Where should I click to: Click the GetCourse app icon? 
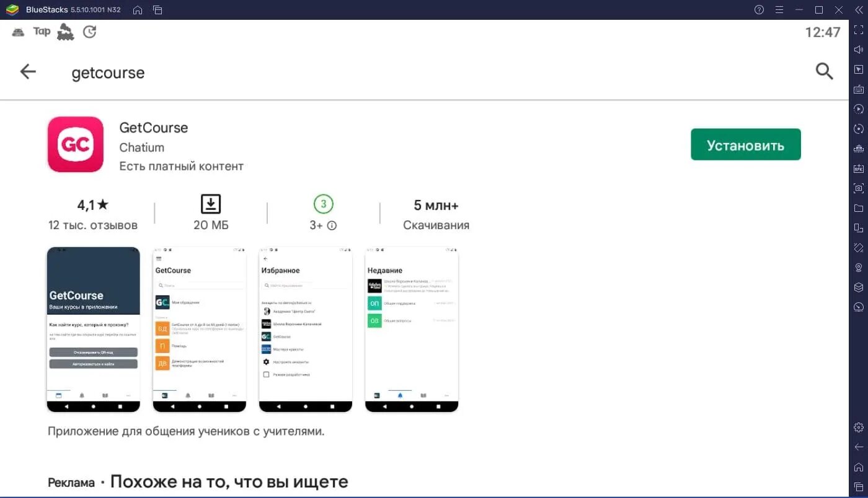[x=76, y=144]
